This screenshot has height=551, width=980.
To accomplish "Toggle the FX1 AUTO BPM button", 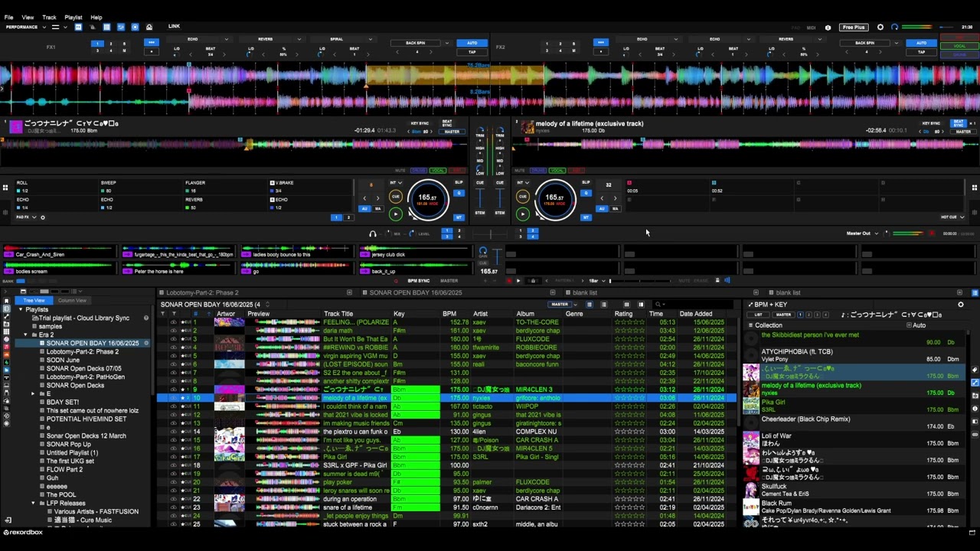I will tap(472, 44).
